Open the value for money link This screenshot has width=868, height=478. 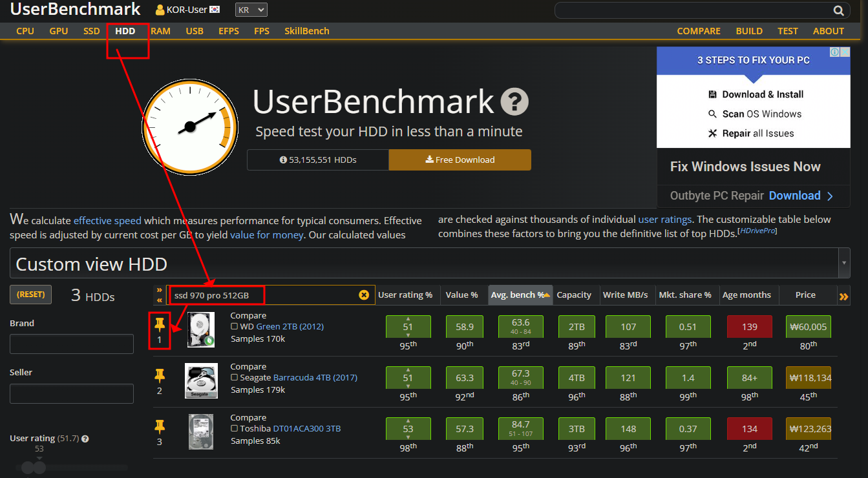pos(267,234)
